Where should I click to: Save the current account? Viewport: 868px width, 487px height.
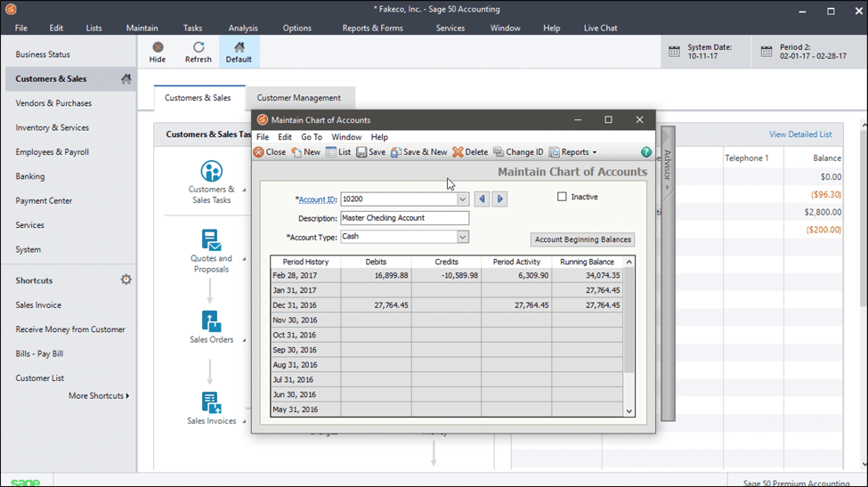371,152
